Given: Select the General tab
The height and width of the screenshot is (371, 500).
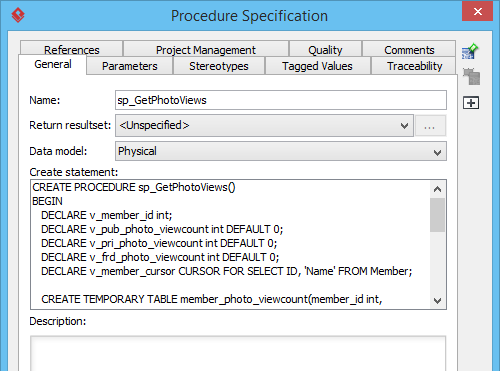Looking at the screenshot, I should (53, 64).
